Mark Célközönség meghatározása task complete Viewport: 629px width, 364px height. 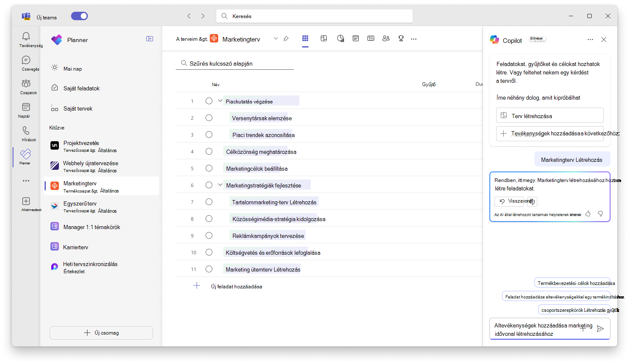point(209,151)
